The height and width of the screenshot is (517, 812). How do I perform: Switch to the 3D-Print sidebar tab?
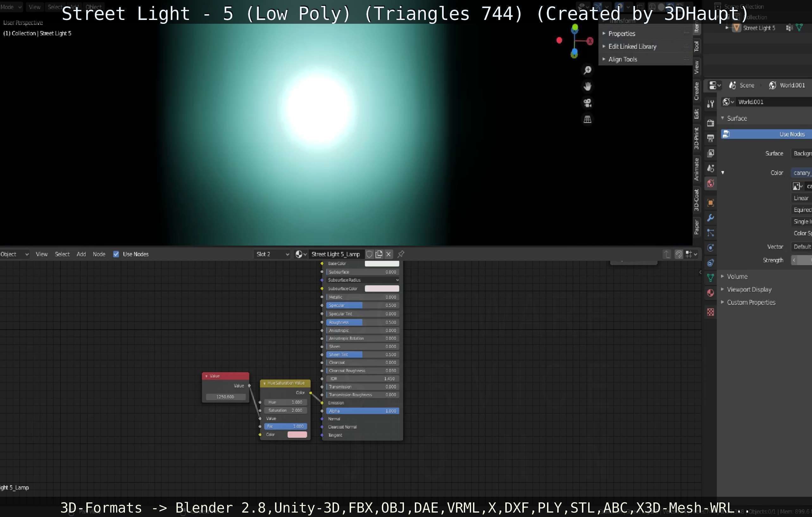pos(696,138)
